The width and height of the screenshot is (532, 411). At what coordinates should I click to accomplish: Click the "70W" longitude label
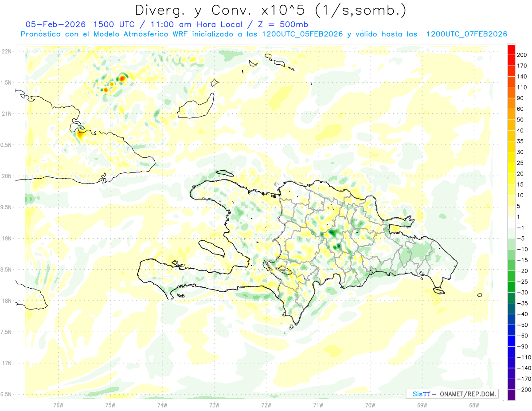370,404
